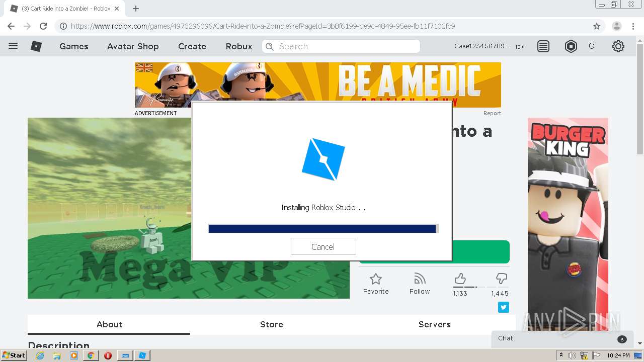Click the installation progress bar

pos(323,229)
